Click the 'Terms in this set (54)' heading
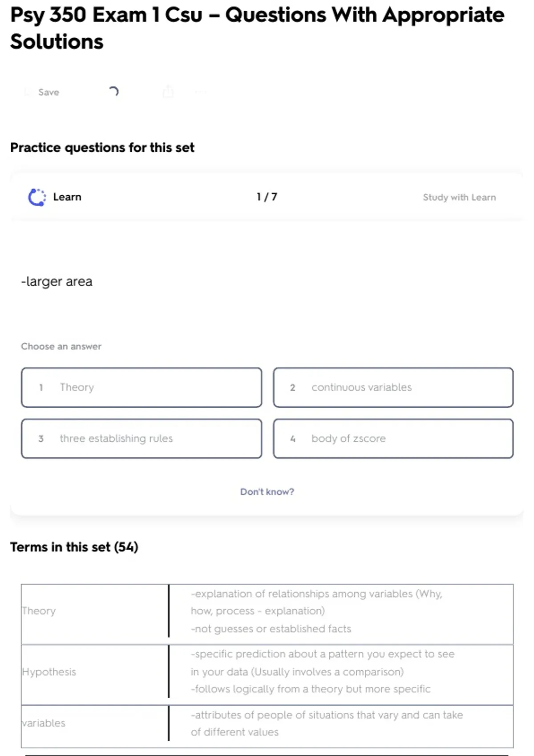Image resolution: width=534 pixels, height=756 pixels. click(74, 547)
